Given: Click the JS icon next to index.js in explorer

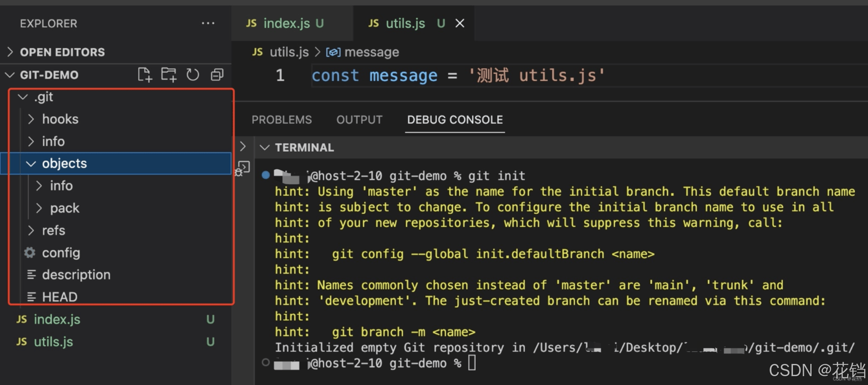Looking at the screenshot, I should (21, 319).
